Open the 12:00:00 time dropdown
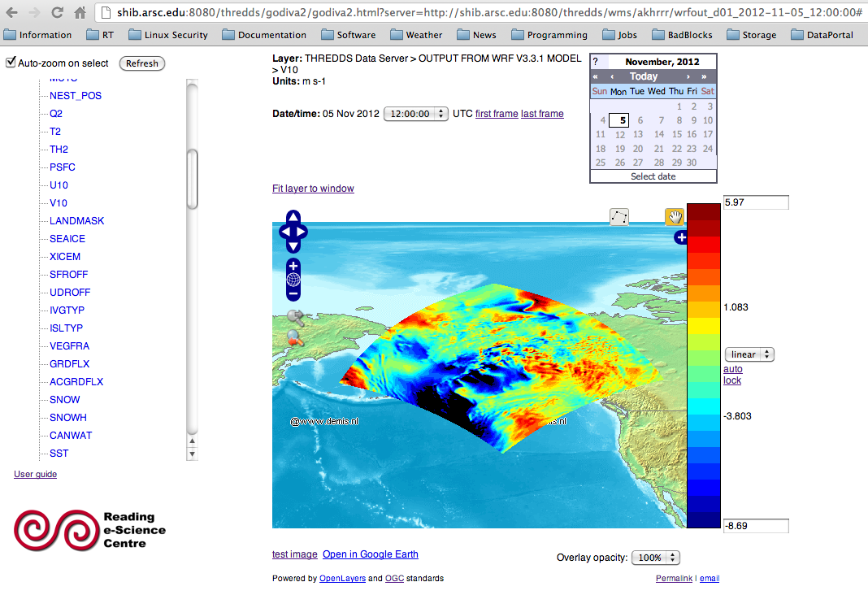868x595 pixels. [415, 114]
